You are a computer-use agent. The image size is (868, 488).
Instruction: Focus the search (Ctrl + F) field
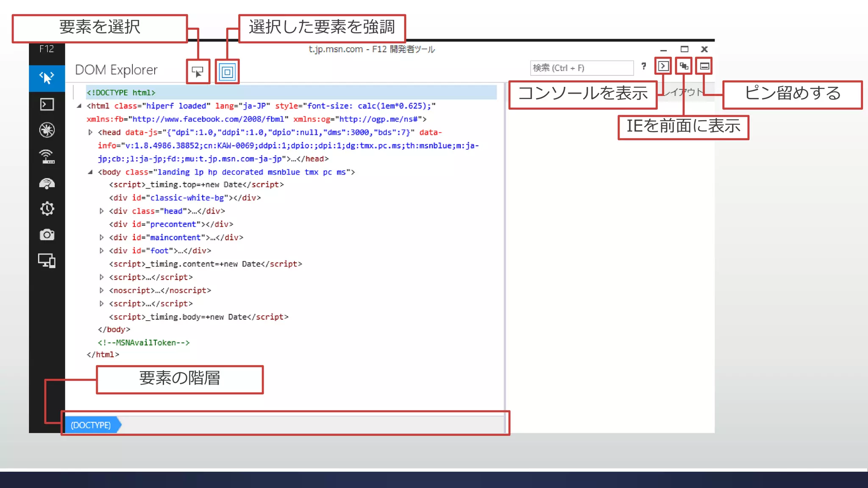click(x=581, y=68)
